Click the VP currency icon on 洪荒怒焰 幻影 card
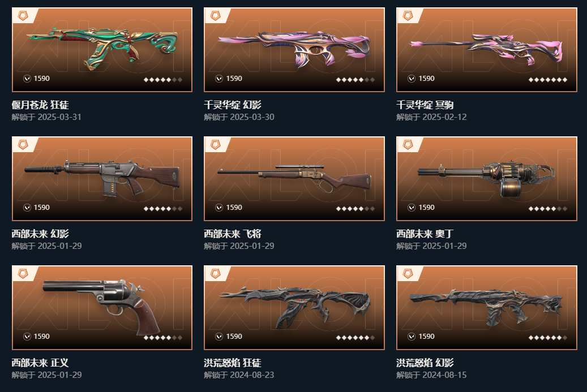 [412, 337]
